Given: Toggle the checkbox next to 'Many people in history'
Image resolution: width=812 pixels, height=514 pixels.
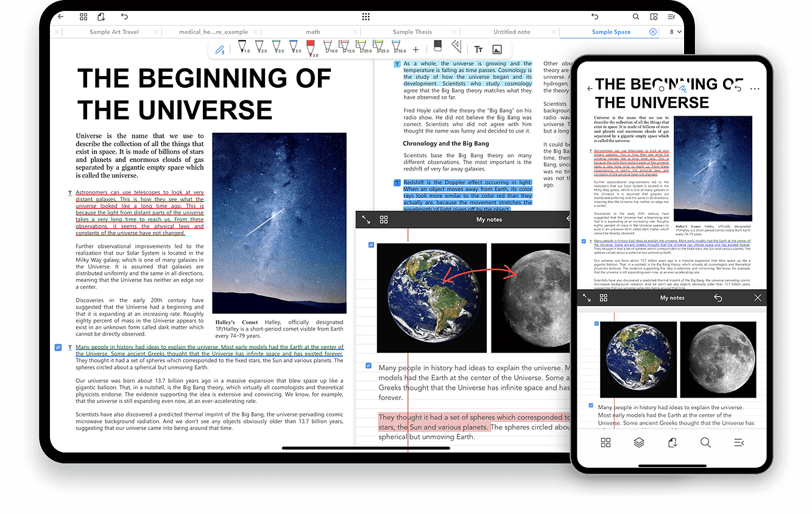Looking at the screenshot, I should point(58,347).
